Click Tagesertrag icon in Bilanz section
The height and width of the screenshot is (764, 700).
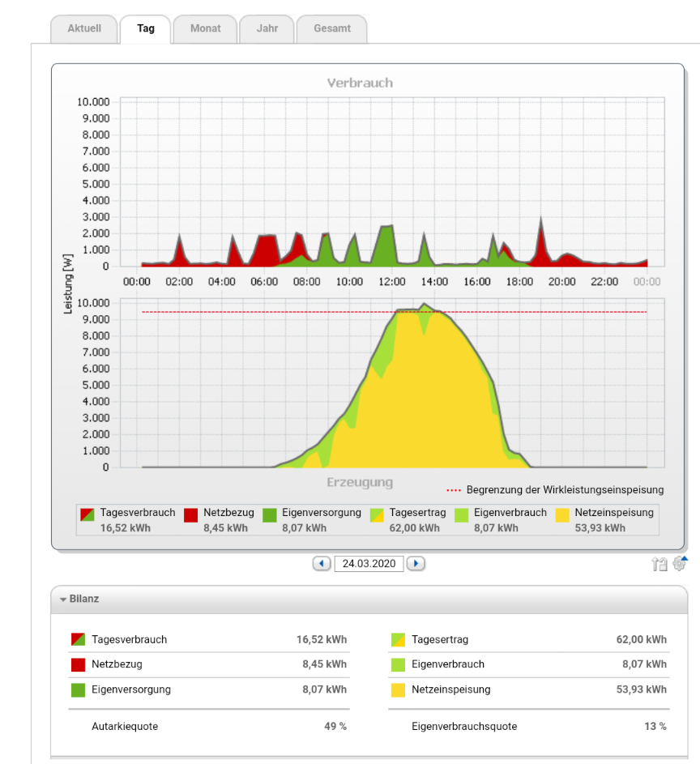tap(398, 639)
